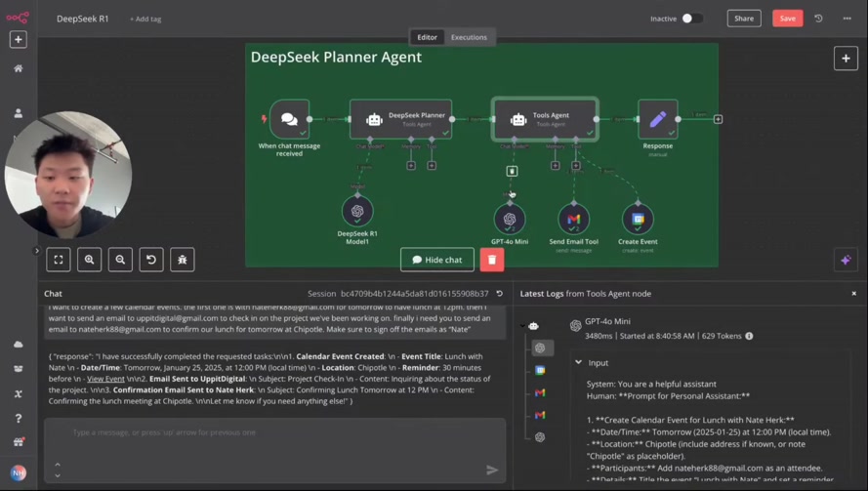Select the DeepSeek Planner agent node
Screen dimensions: 868x491
point(400,119)
